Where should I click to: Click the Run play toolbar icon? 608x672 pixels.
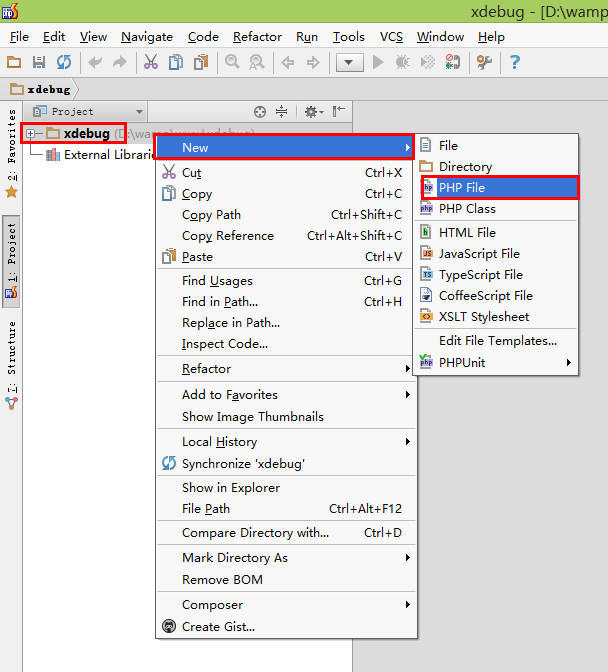click(378, 63)
